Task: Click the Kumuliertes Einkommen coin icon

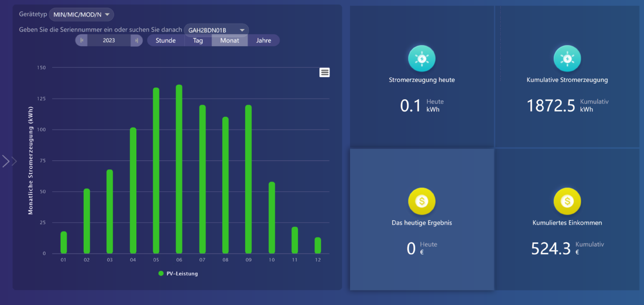Action: tap(567, 201)
